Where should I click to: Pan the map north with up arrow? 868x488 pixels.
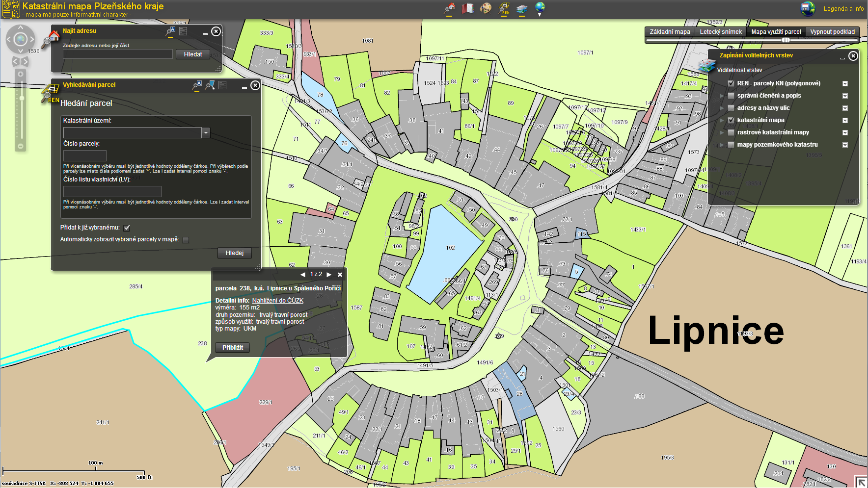point(21,28)
